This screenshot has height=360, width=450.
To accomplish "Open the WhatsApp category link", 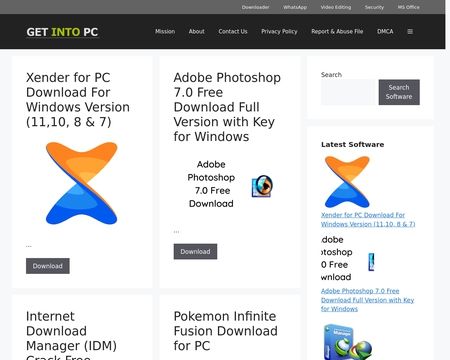I will (x=295, y=7).
